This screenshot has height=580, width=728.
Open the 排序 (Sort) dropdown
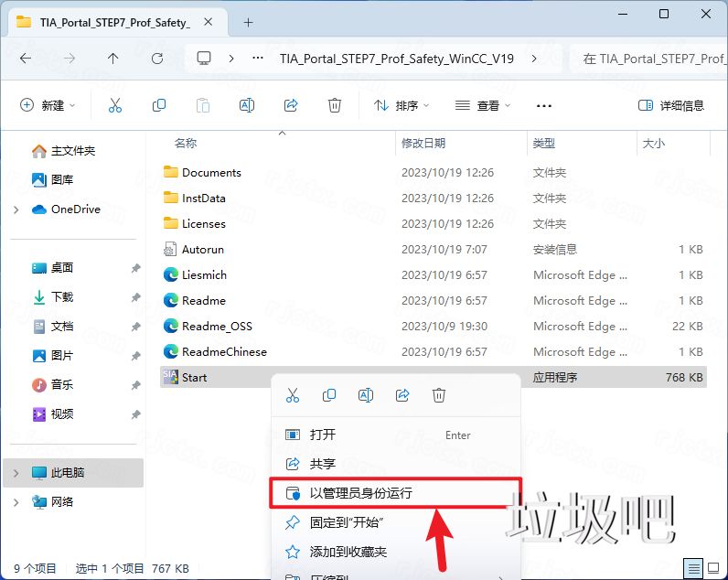401,106
